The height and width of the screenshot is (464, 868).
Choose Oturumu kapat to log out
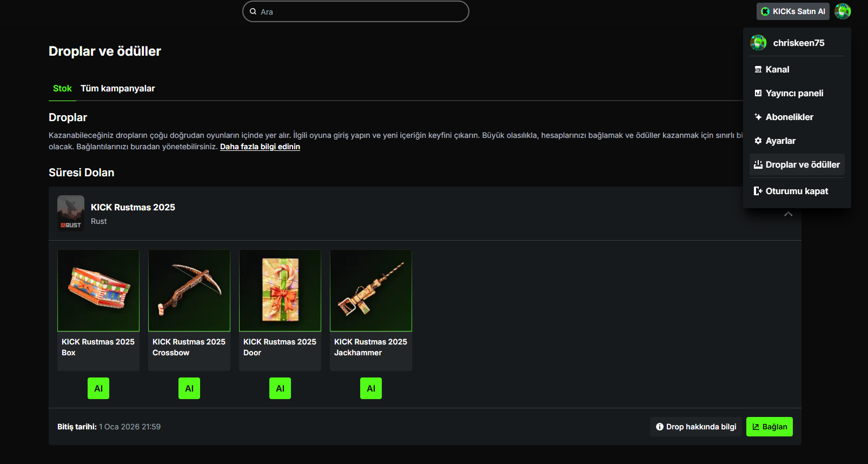pyautogui.click(x=797, y=191)
